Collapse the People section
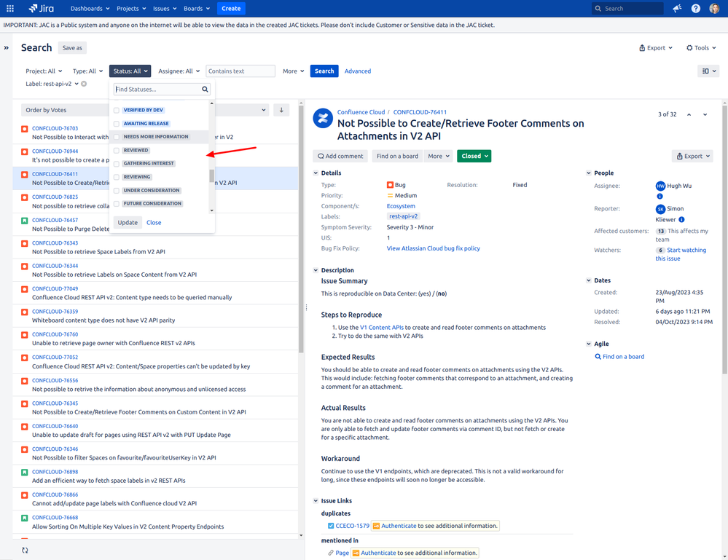This screenshot has width=728, height=560. pyautogui.click(x=589, y=173)
